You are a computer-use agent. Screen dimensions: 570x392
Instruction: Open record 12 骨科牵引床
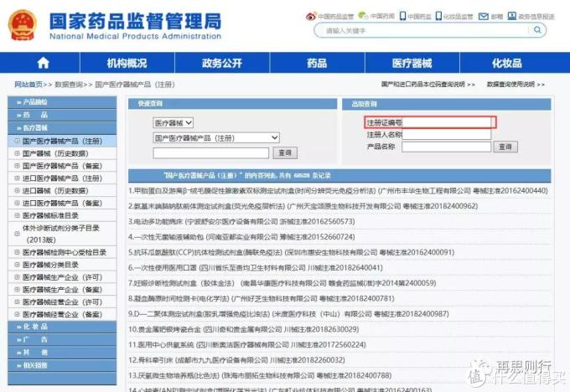coord(236,360)
